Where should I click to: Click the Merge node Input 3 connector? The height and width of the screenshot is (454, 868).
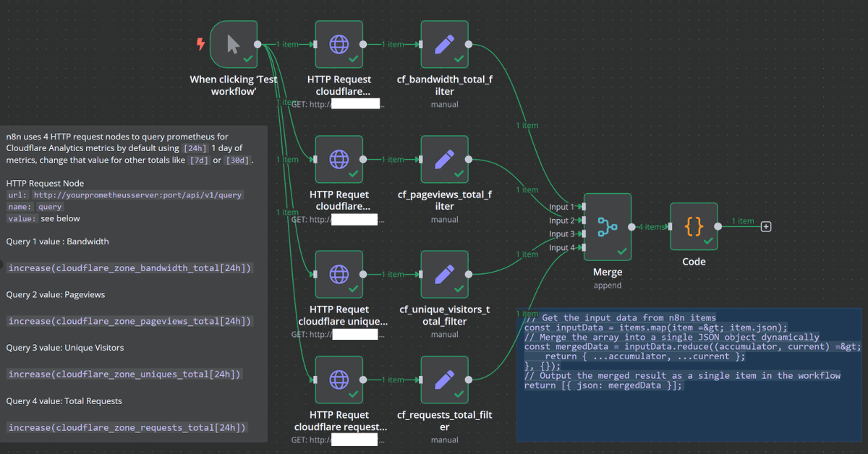pyautogui.click(x=582, y=234)
